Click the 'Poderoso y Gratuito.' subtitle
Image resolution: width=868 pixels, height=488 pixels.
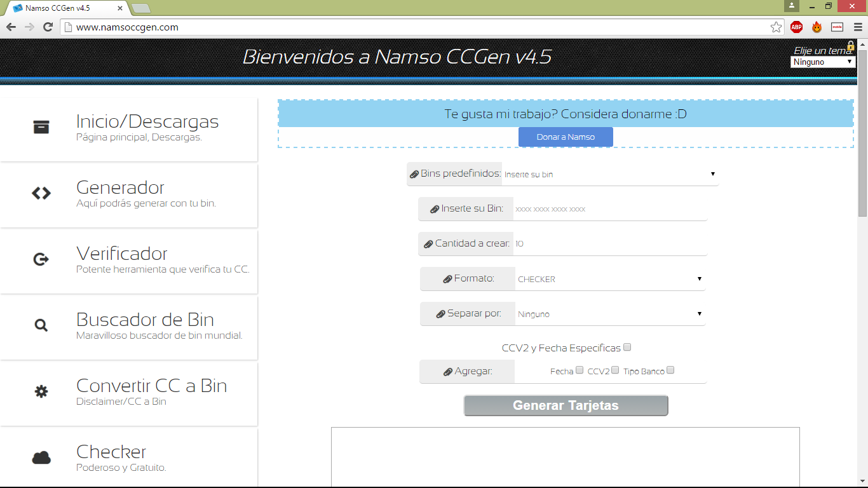click(x=121, y=468)
